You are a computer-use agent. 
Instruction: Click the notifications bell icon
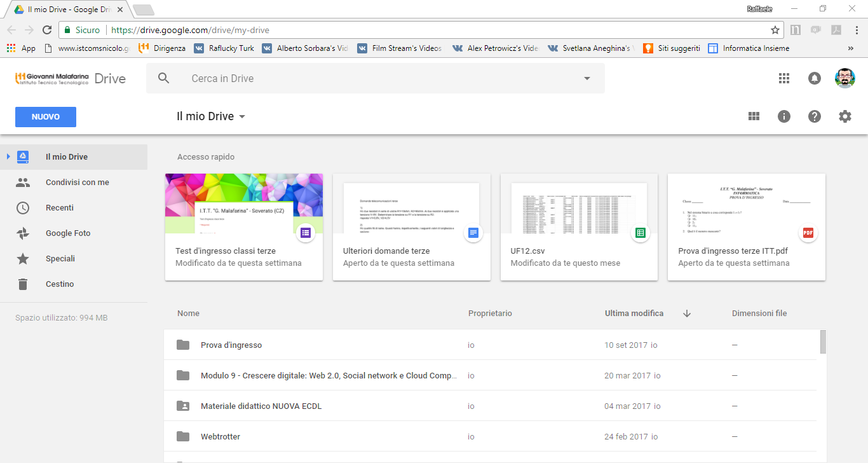814,78
